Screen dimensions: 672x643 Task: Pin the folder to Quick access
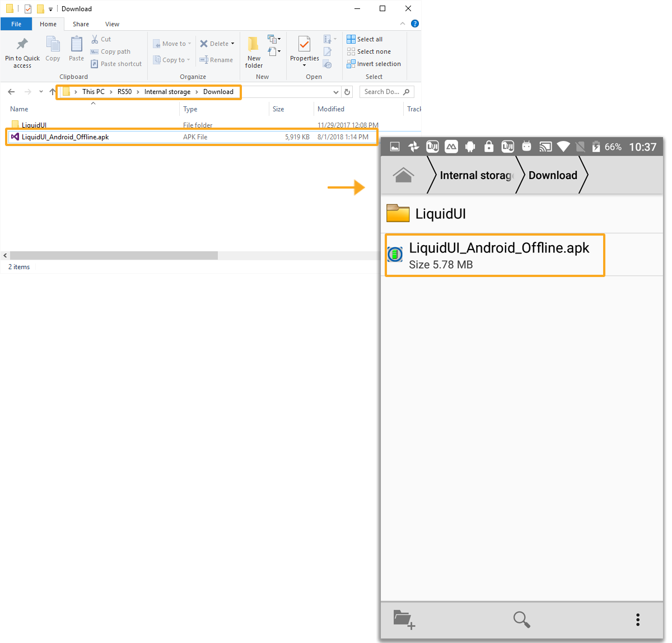point(22,52)
